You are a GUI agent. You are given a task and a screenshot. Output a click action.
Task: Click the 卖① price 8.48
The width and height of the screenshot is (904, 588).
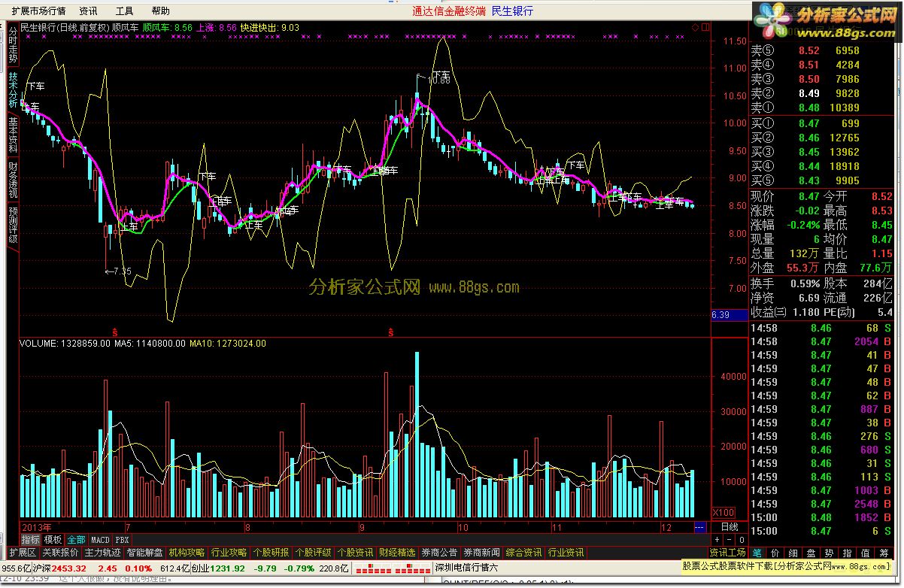(809, 108)
